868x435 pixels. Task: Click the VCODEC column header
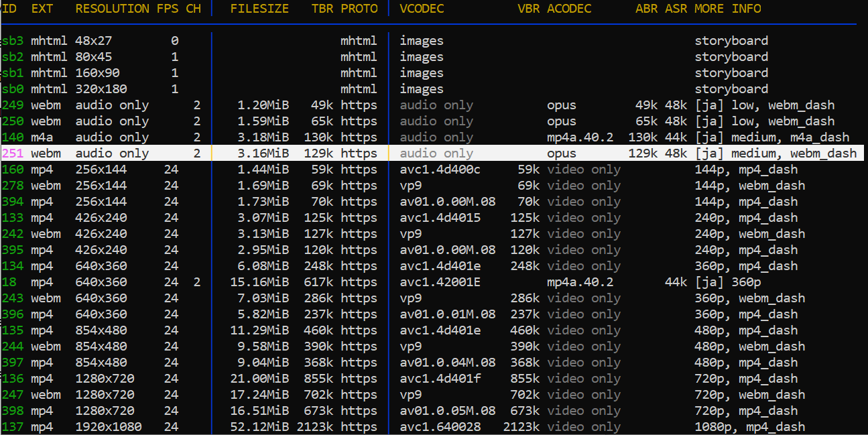[x=422, y=9]
